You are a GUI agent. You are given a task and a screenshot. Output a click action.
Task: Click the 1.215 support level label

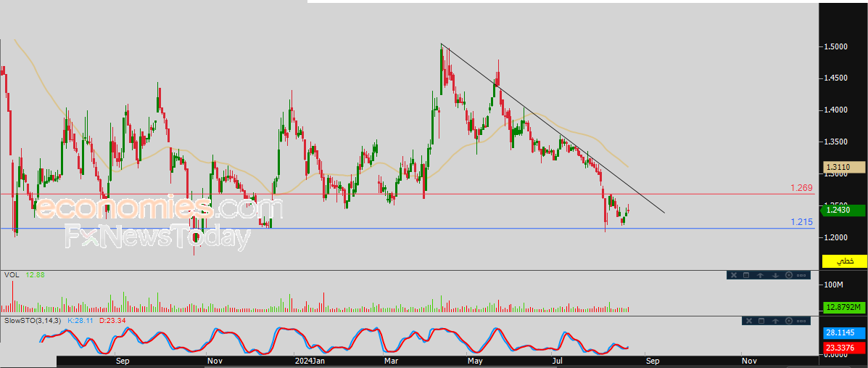802,222
